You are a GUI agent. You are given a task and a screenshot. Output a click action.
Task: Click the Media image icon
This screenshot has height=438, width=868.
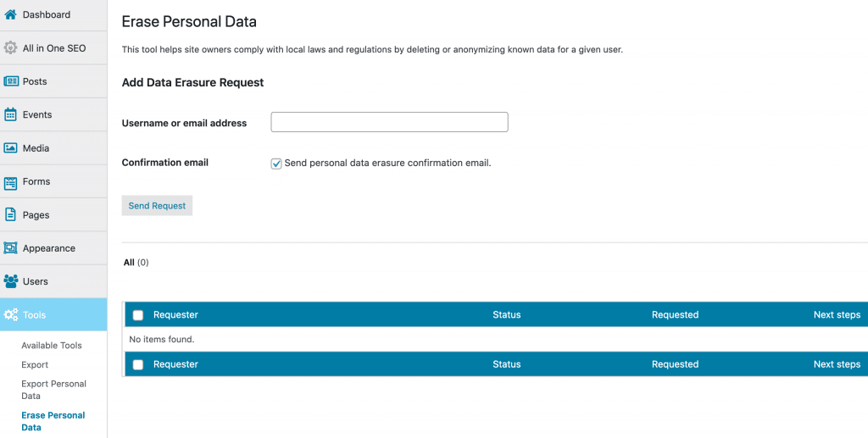(x=10, y=148)
